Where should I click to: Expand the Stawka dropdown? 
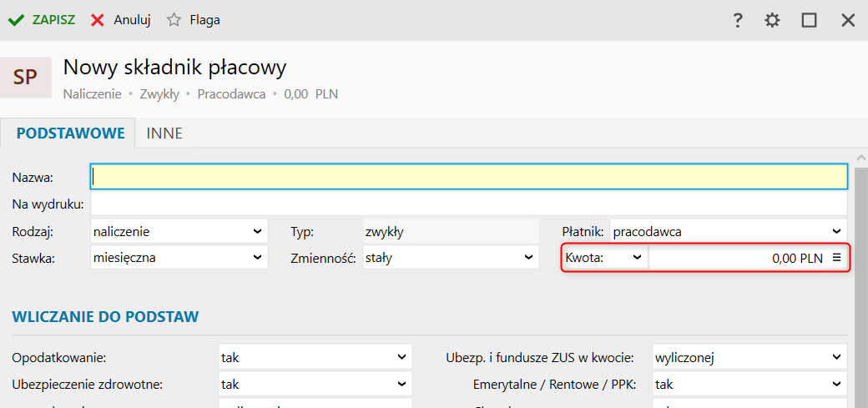[179, 258]
